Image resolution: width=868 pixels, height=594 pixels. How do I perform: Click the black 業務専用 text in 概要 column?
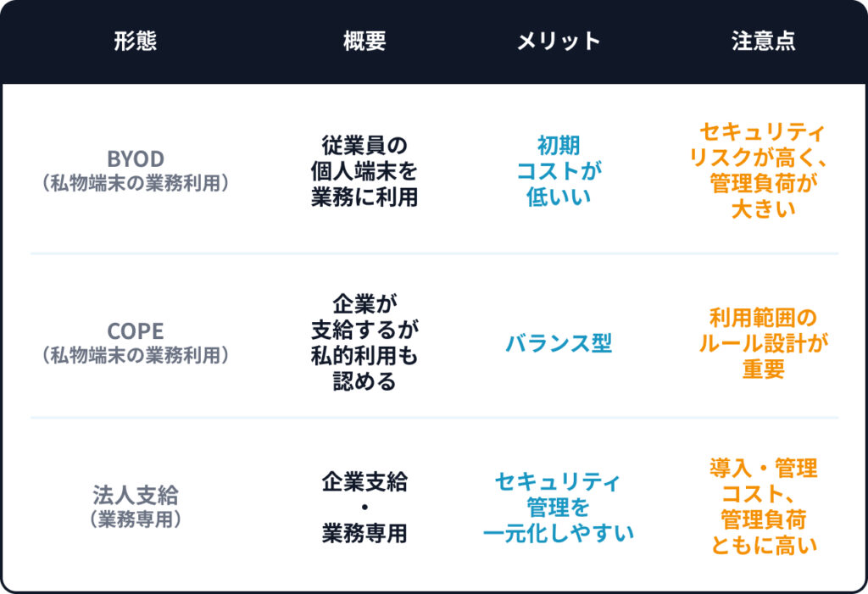click(364, 533)
